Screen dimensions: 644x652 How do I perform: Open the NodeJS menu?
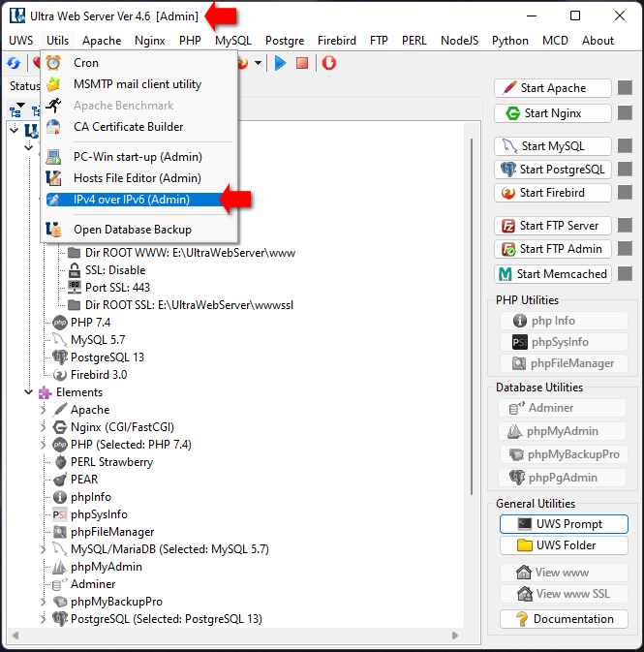[459, 41]
